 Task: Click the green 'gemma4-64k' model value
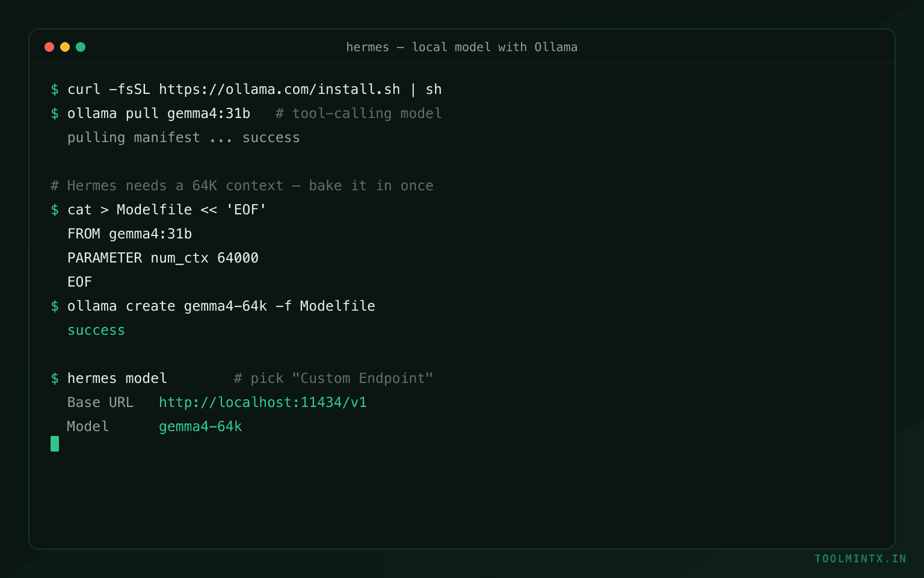coord(200,426)
